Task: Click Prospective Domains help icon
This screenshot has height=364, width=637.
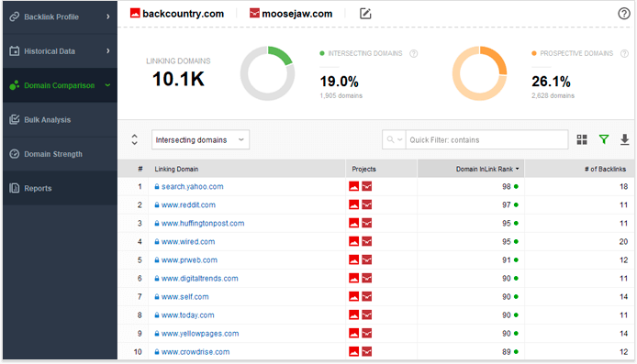Action: tap(624, 53)
